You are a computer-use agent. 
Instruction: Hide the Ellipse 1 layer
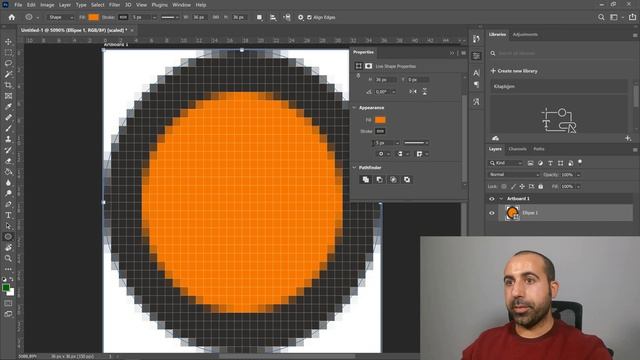[x=491, y=213]
